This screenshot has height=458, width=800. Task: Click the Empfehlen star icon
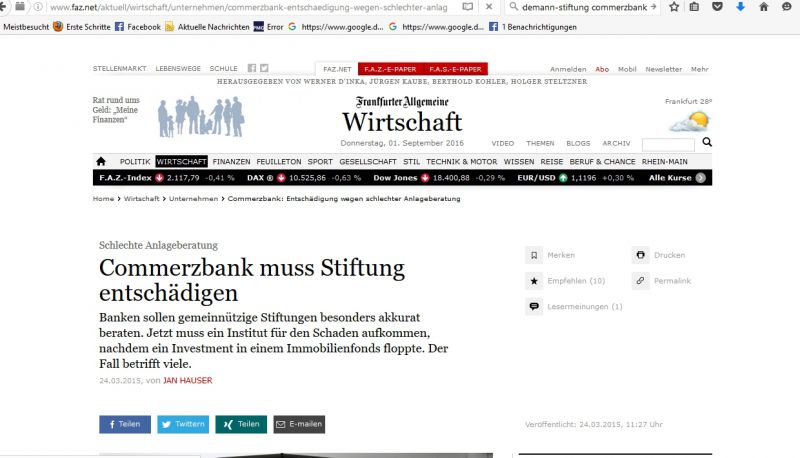click(x=534, y=281)
